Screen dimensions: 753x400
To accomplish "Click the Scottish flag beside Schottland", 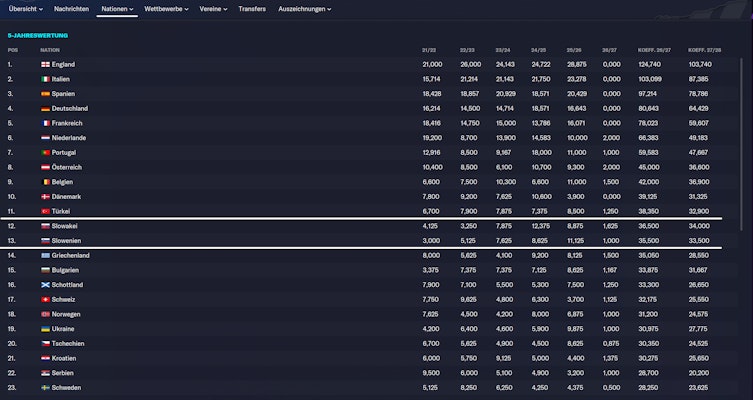I will coord(45,285).
